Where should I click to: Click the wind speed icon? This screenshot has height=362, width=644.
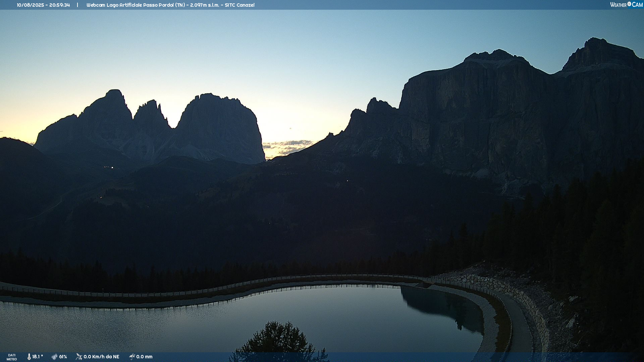79,357
